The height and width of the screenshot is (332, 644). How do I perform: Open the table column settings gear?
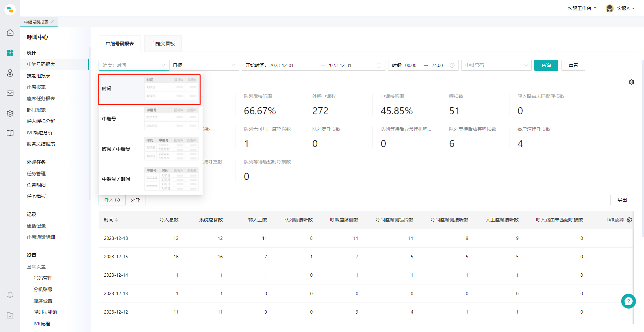pyautogui.click(x=629, y=220)
